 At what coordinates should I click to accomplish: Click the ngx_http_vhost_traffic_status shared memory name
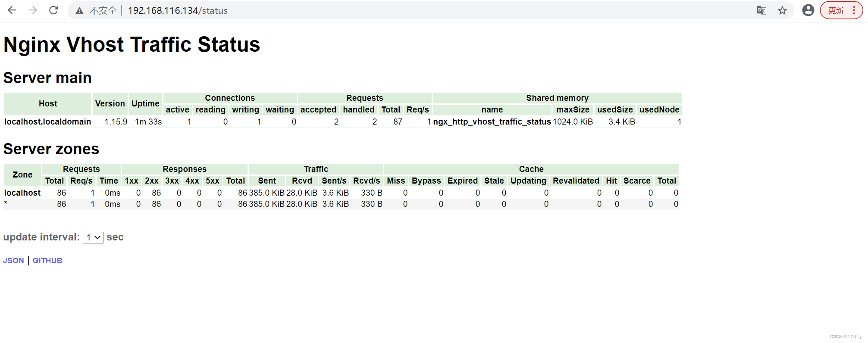tap(492, 122)
